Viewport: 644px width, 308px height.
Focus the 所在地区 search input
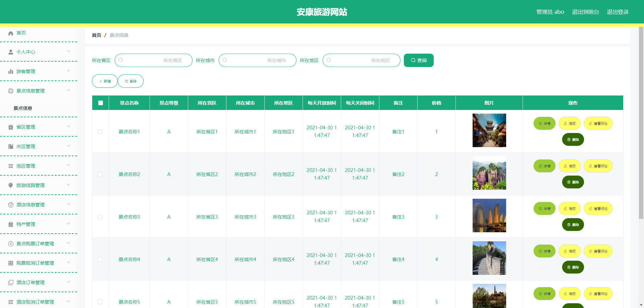point(362,60)
